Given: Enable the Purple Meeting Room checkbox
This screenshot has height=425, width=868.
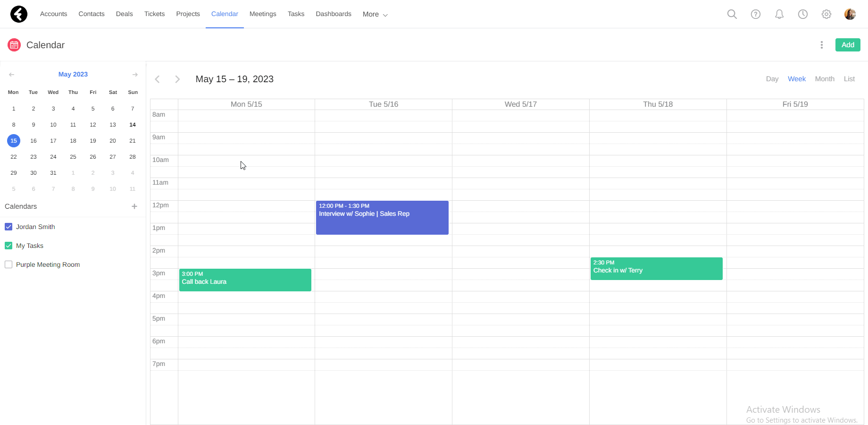Looking at the screenshot, I should [8, 264].
